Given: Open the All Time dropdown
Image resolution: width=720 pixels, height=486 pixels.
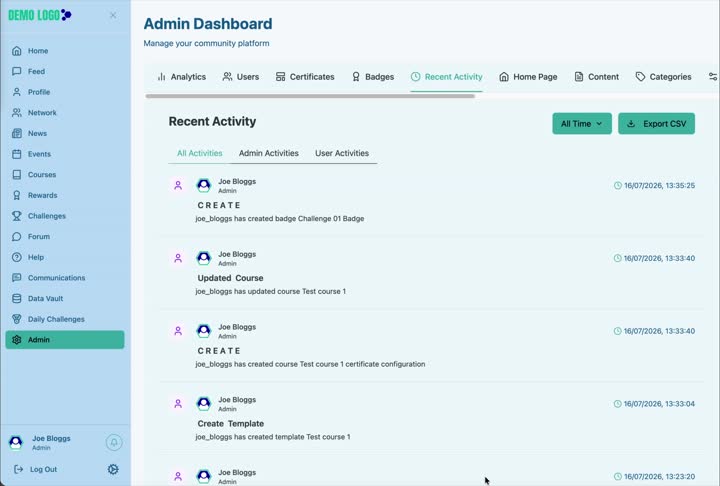Looking at the screenshot, I should 582,124.
